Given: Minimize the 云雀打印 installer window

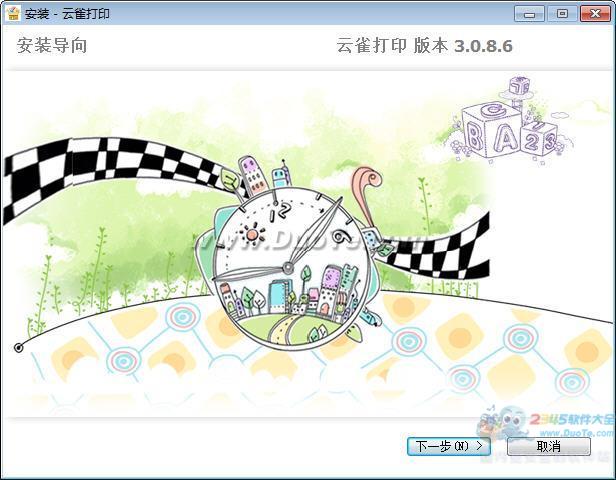Looking at the screenshot, I should 530,13.
